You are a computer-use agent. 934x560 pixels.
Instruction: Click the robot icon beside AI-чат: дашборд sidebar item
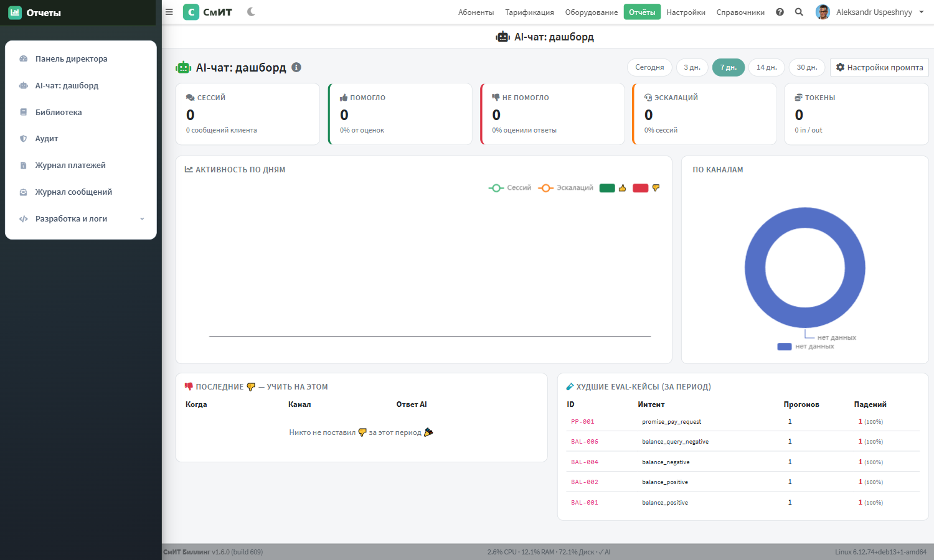pyautogui.click(x=24, y=85)
